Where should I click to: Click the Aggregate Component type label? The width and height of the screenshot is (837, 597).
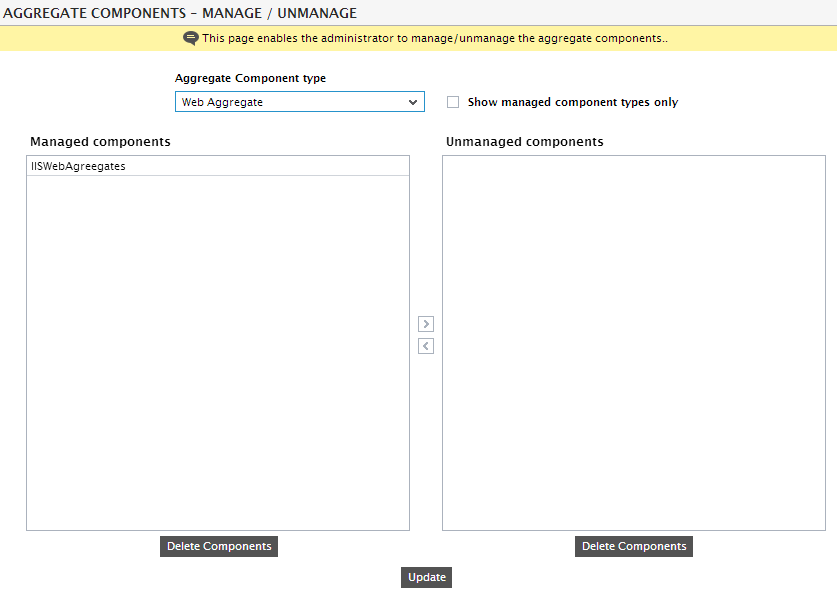point(250,78)
